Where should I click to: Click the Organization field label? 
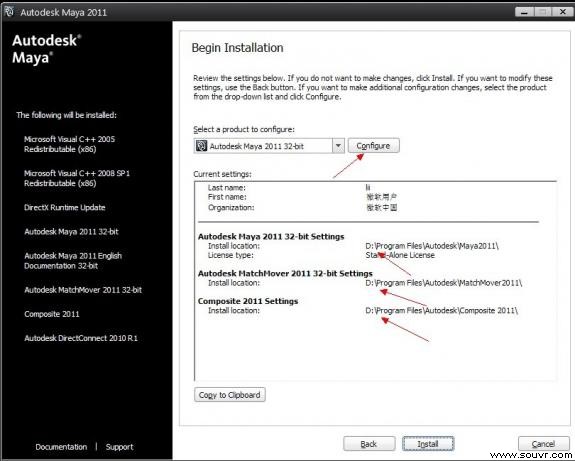click(x=231, y=208)
